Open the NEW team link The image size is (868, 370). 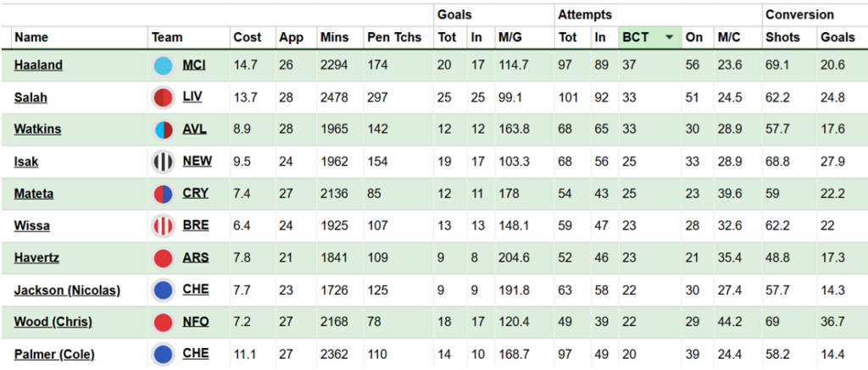click(x=195, y=162)
